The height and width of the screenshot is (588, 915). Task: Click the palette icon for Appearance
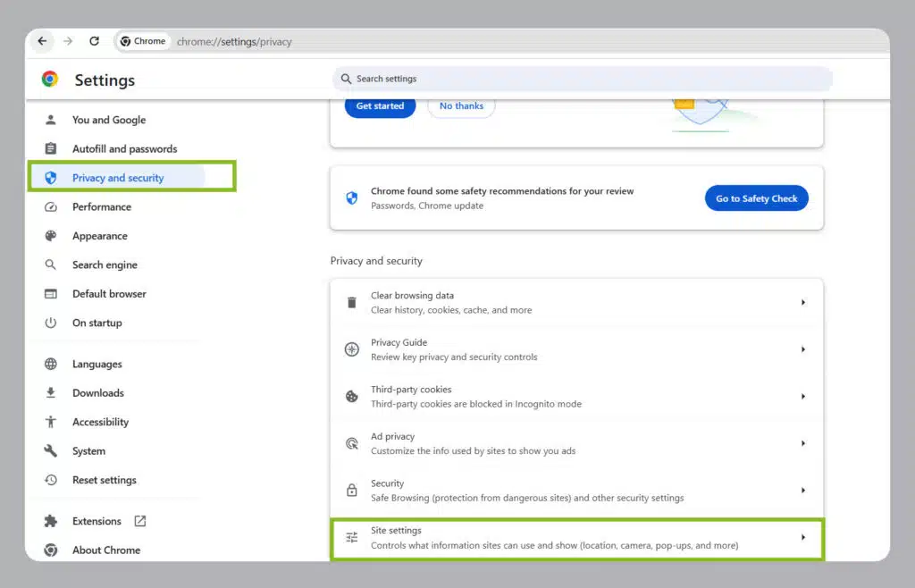(51, 236)
